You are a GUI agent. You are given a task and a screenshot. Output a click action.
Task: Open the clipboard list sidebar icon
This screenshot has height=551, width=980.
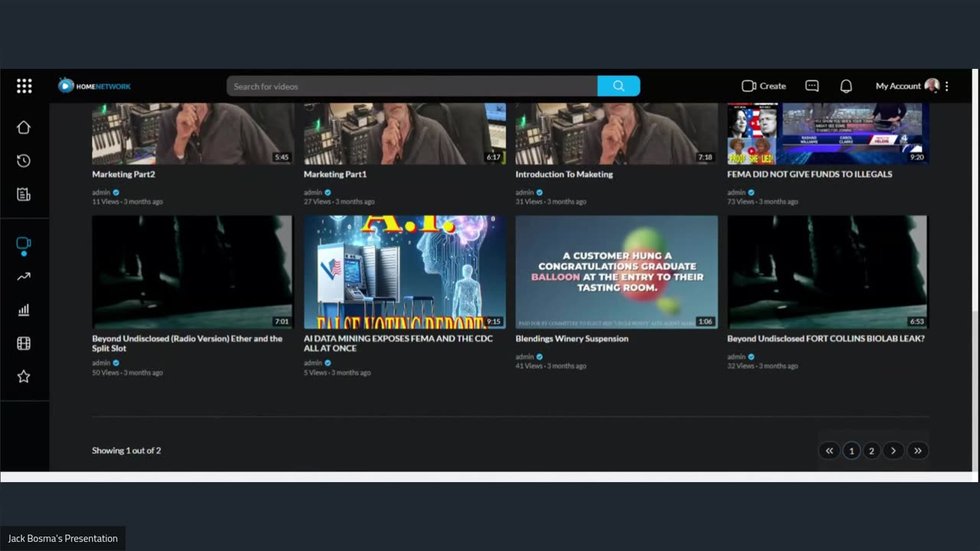click(x=24, y=194)
